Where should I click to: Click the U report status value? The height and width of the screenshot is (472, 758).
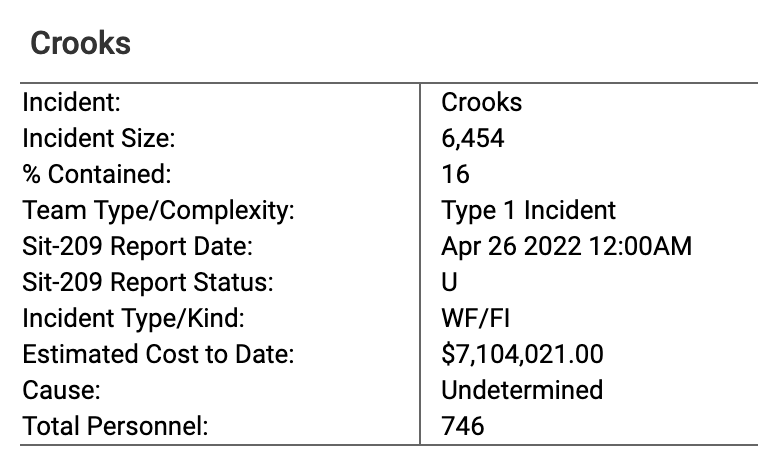point(449,282)
